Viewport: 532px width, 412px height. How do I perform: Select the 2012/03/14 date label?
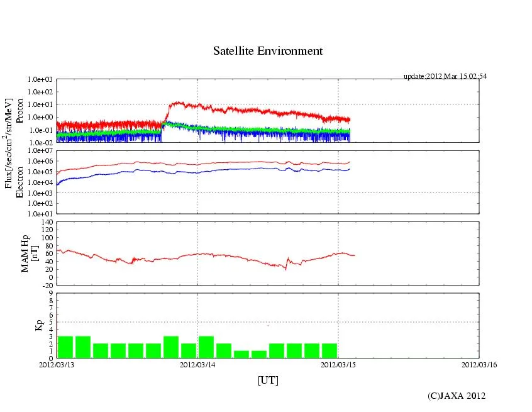click(x=197, y=365)
